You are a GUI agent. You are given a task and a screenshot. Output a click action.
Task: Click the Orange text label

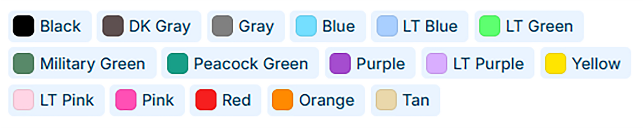(327, 101)
